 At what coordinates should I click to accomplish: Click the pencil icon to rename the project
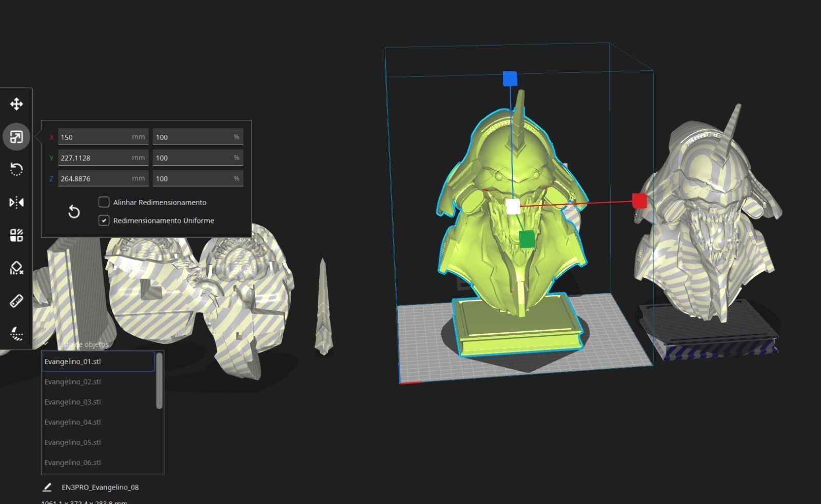pos(47,487)
